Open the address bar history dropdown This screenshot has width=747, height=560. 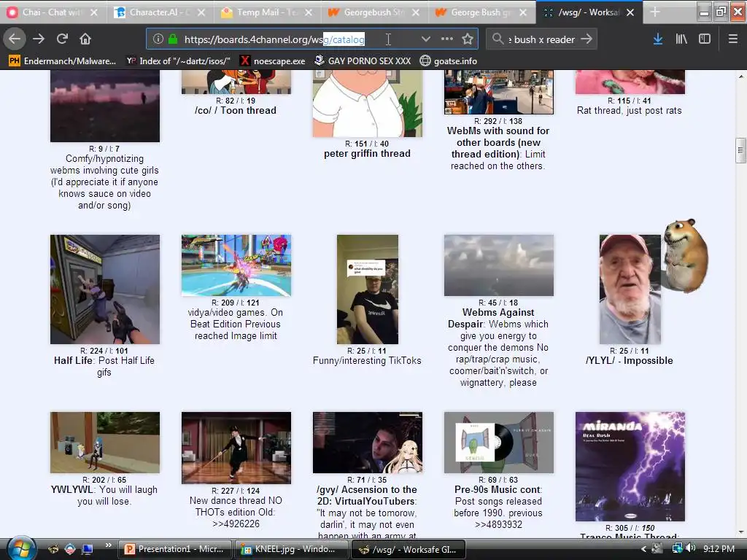pyautogui.click(x=425, y=39)
